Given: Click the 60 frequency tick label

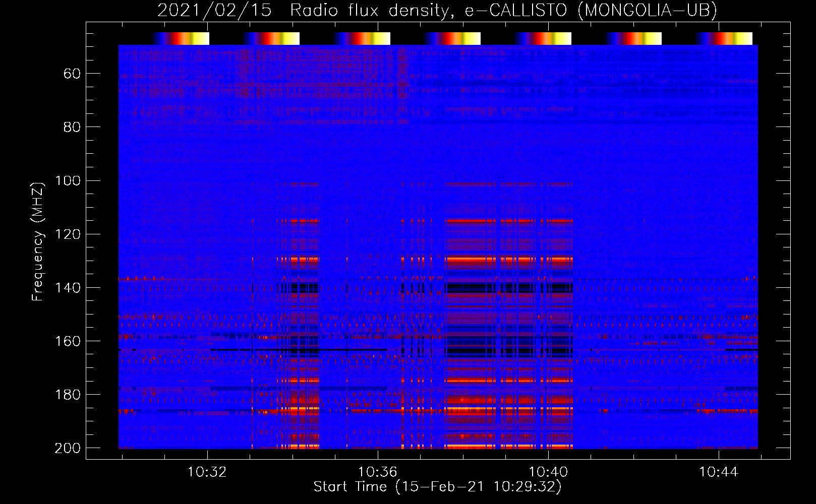Looking at the screenshot, I should pyautogui.click(x=73, y=74).
